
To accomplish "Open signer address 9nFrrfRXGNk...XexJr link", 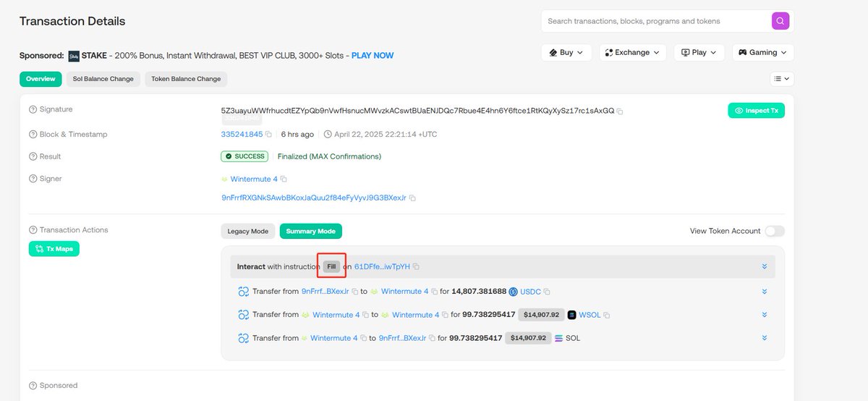I will click(x=314, y=198).
